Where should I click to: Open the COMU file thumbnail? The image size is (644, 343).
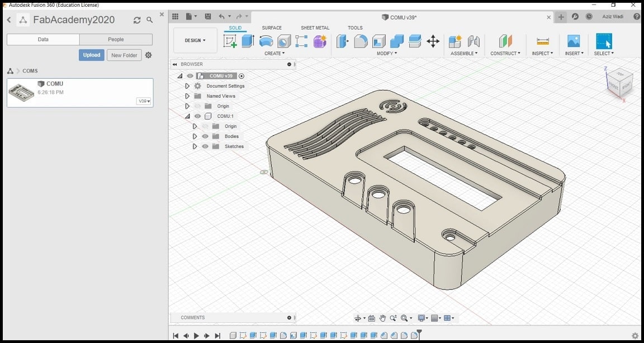21,92
